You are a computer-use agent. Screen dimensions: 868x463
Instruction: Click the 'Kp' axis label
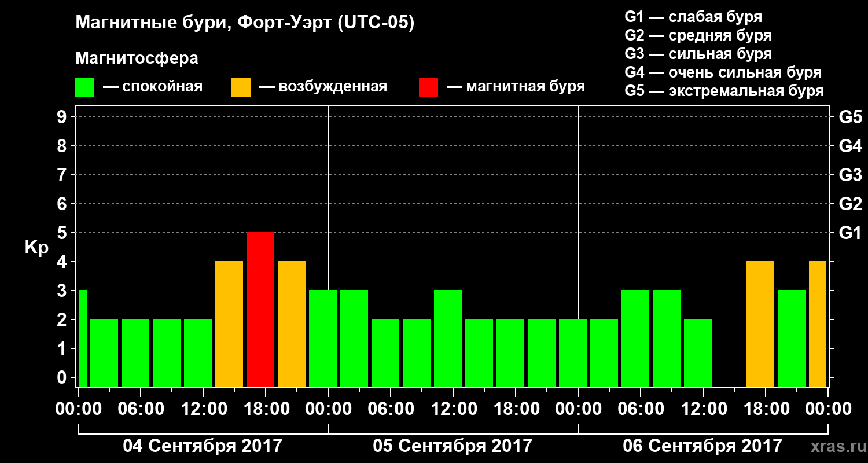click(x=36, y=248)
